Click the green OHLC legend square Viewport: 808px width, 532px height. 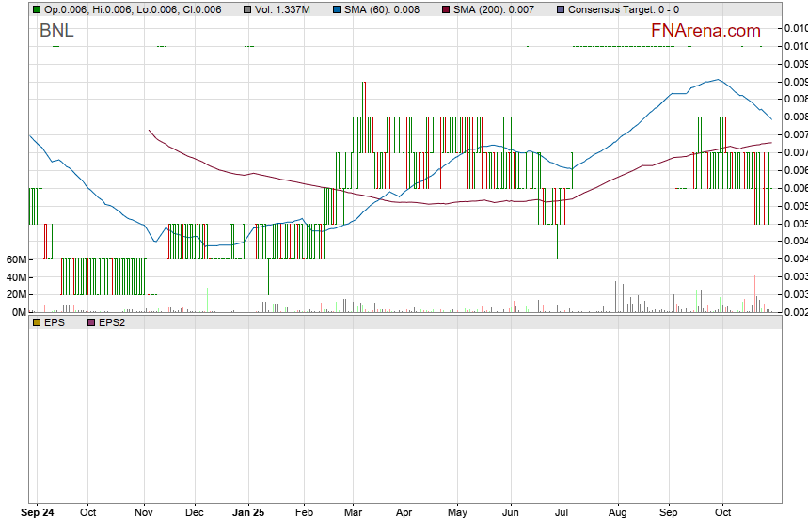(x=36, y=9)
